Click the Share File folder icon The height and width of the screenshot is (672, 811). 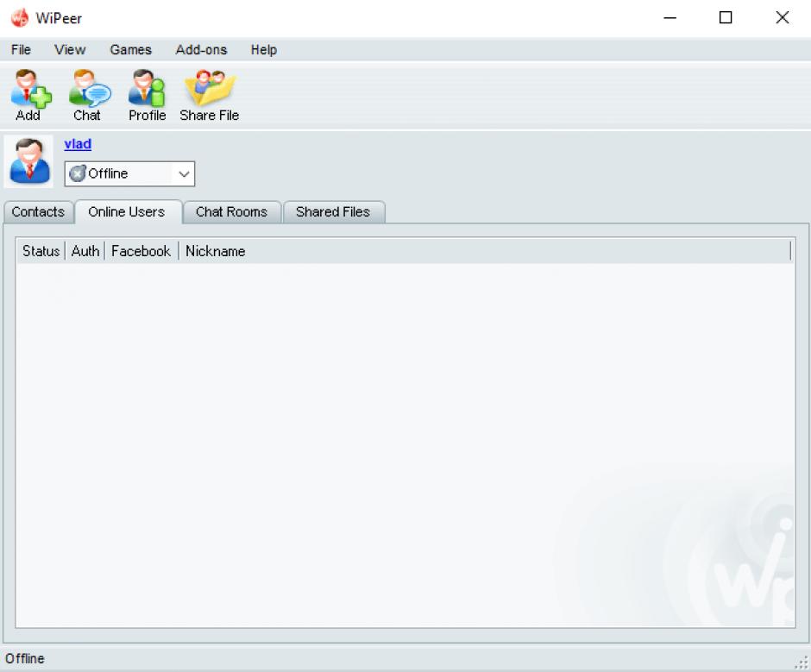[210, 88]
